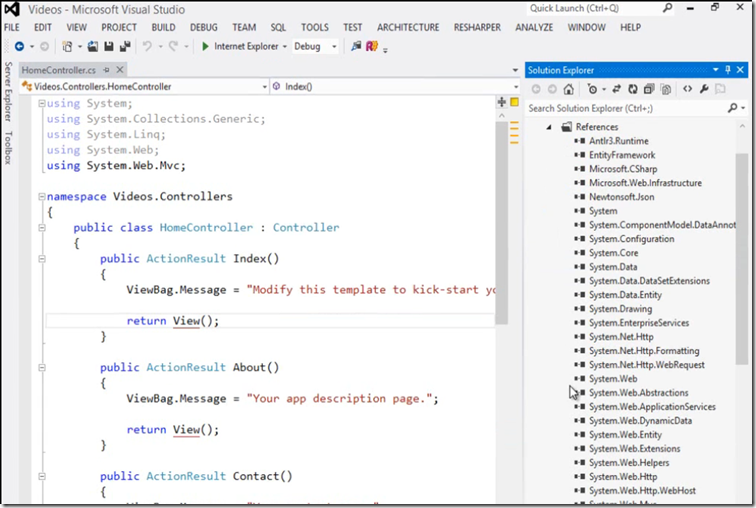Close the Solution Explorer panel
Viewport: 756px width, 508px height.
[x=741, y=70]
